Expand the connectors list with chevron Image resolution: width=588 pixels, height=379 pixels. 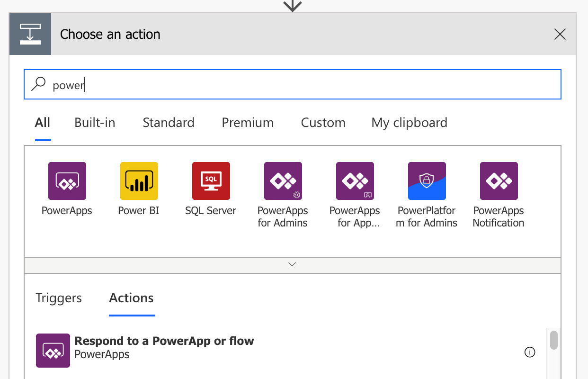(x=292, y=264)
